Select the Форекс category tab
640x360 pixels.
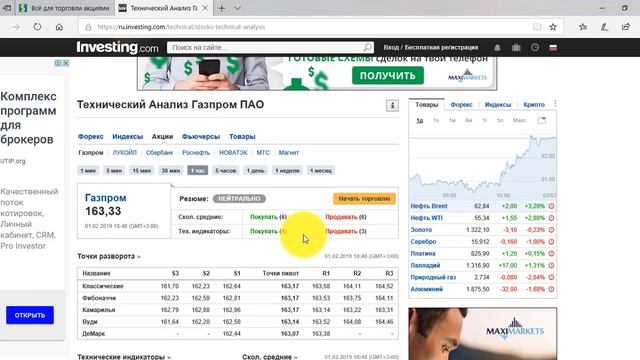point(91,136)
